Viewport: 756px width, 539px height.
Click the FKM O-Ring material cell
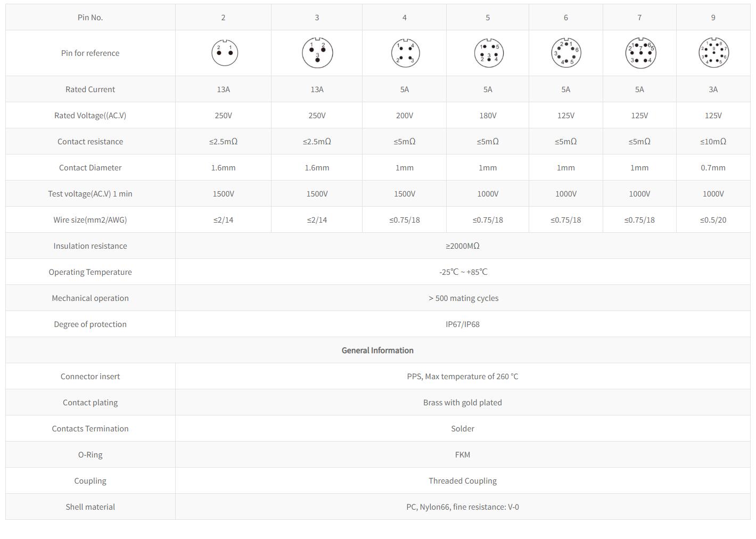(x=462, y=454)
